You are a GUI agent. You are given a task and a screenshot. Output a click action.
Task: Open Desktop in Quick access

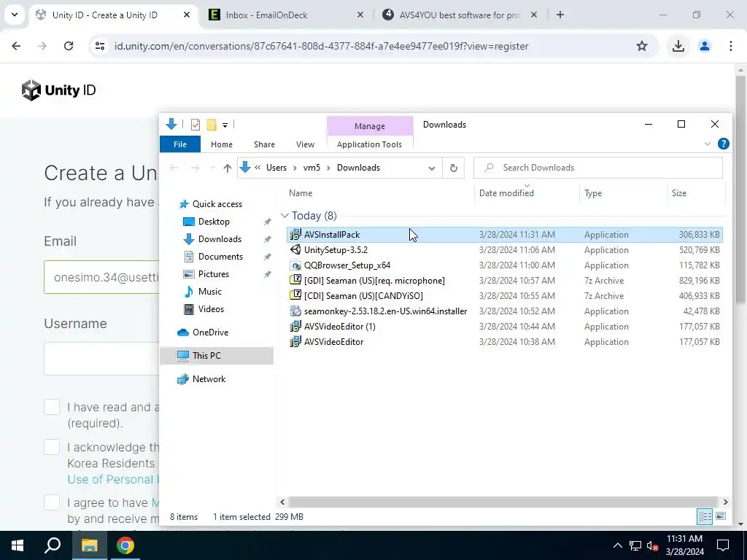pos(214,222)
